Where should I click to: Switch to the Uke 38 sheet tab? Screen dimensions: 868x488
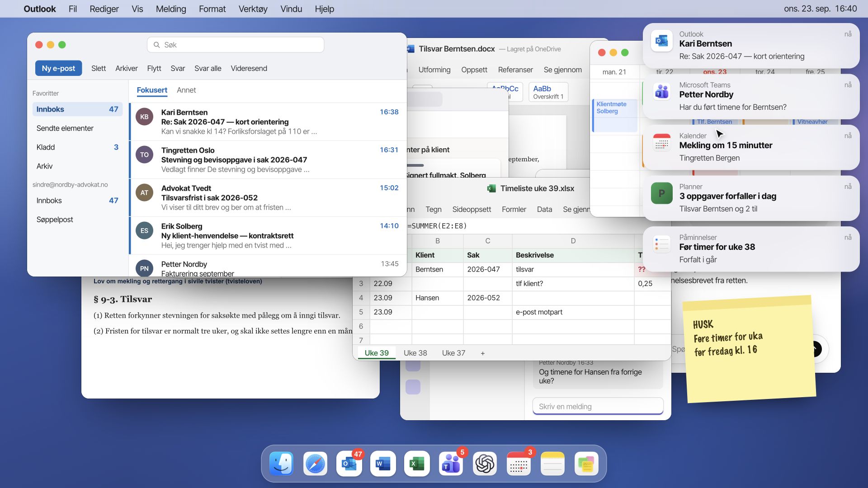click(x=415, y=353)
